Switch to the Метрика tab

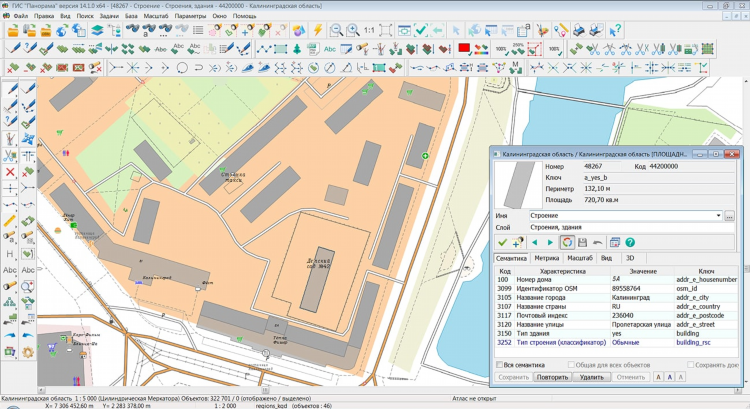547,258
